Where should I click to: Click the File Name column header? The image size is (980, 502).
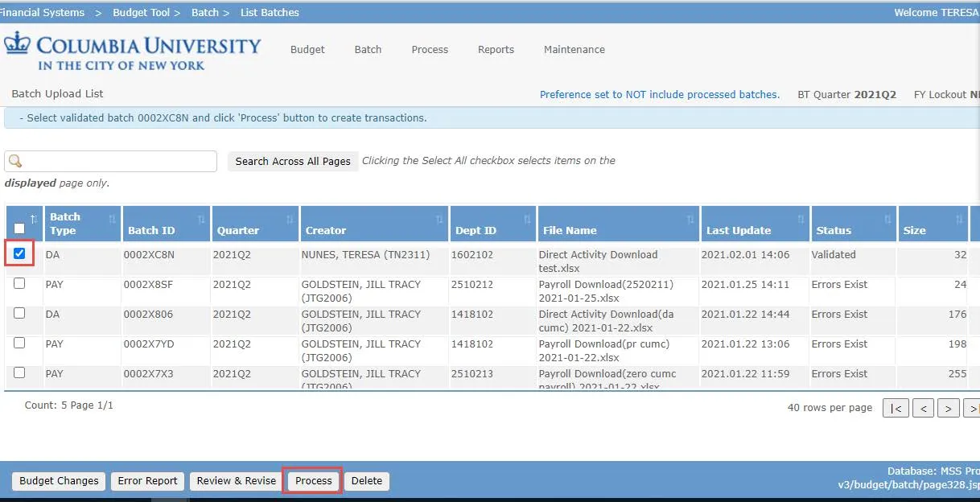(x=617, y=224)
